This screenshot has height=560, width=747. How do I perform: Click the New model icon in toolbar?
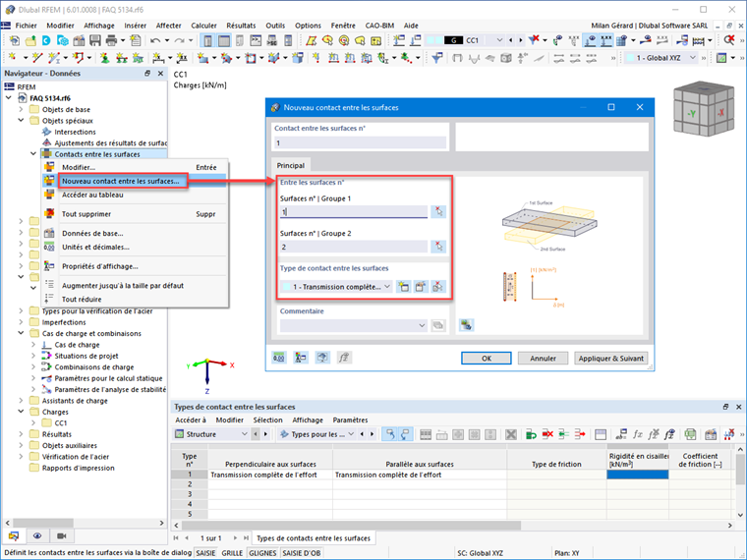15,40
